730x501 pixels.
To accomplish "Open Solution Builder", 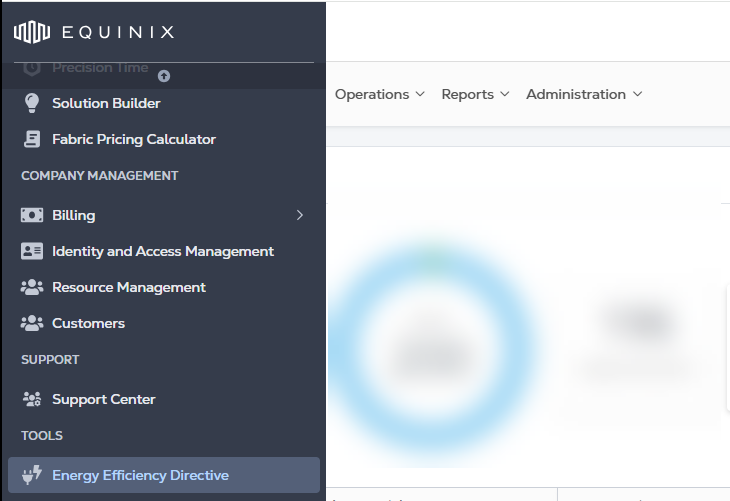I will click(106, 103).
